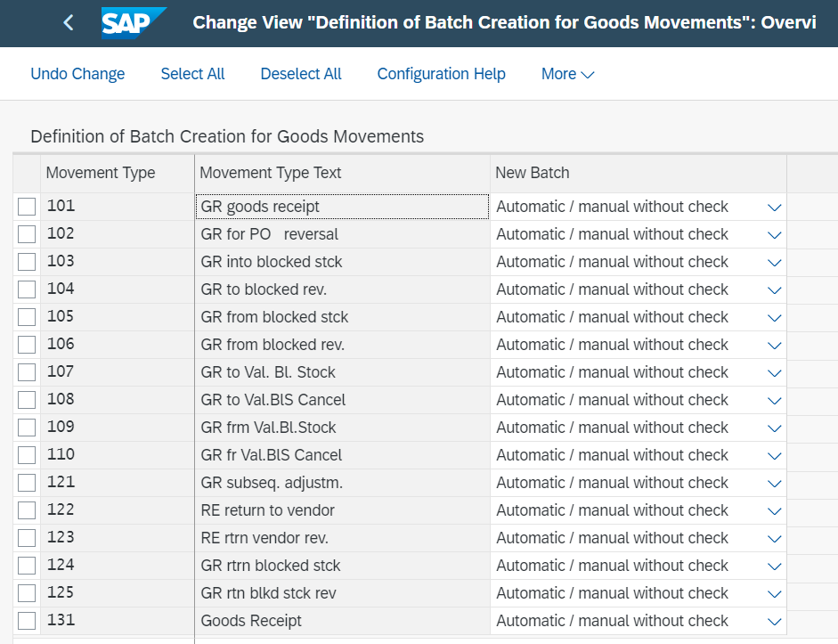Viewport: 838px width, 644px height.
Task: Select the checkbox for movement type 101
Action: click(x=27, y=207)
